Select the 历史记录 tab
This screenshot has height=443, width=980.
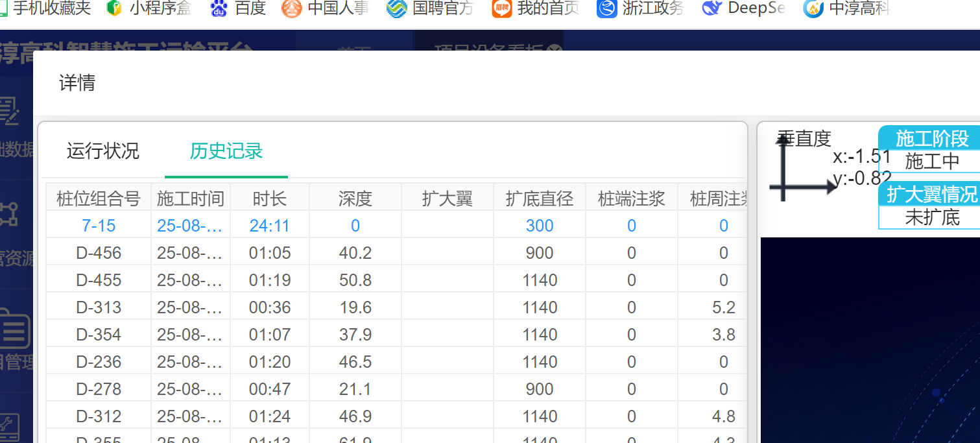tap(226, 151)
